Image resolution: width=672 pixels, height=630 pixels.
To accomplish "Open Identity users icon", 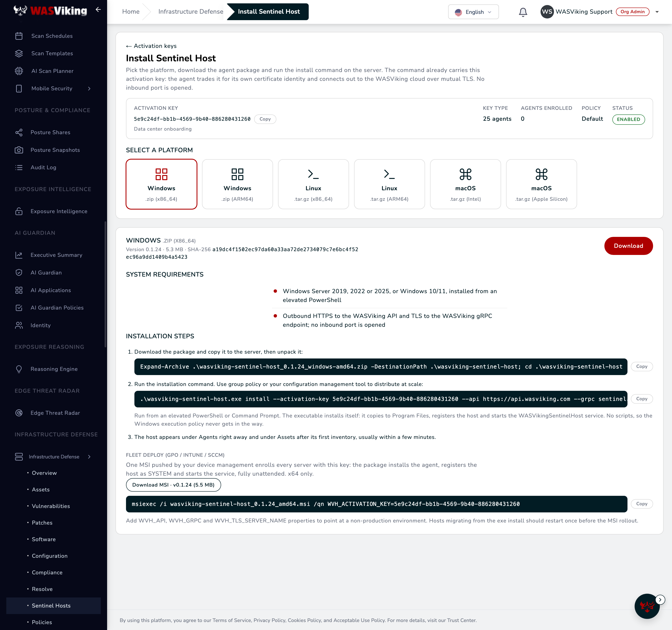I will coord(19,325).
